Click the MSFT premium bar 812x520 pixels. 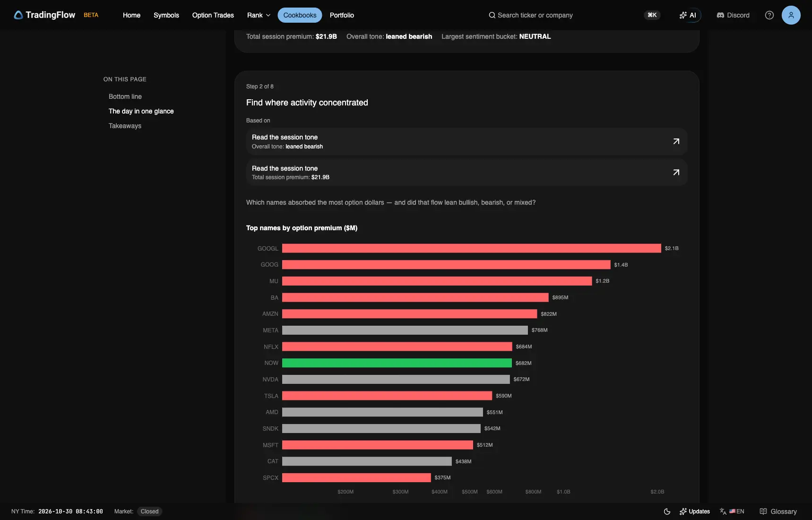(378, 445)
